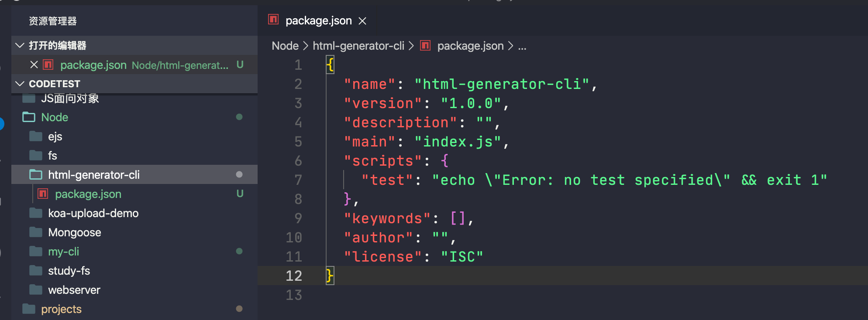The width and height of the screenshot is (868, 320).
Task: Click npm icon in the breadcrumb
Action: [x=425, y=45]
